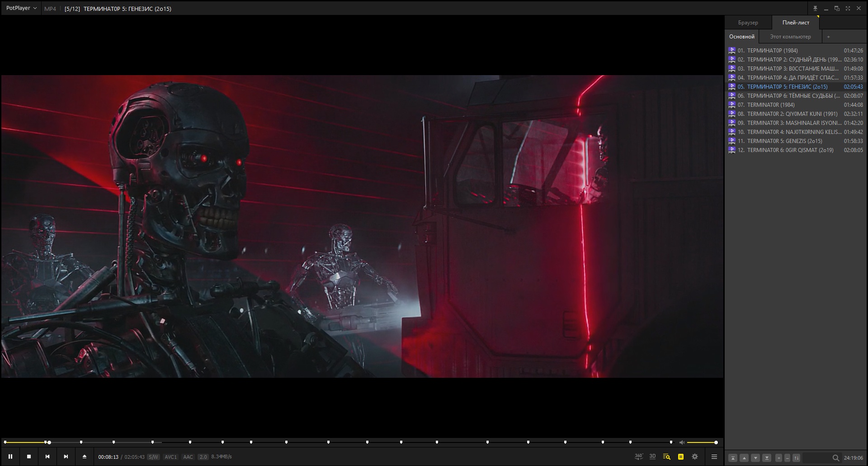Select ТЕРМИНАТОР 4: ДА ПРИДЁТ СПАС... entry

pos(796,78)
